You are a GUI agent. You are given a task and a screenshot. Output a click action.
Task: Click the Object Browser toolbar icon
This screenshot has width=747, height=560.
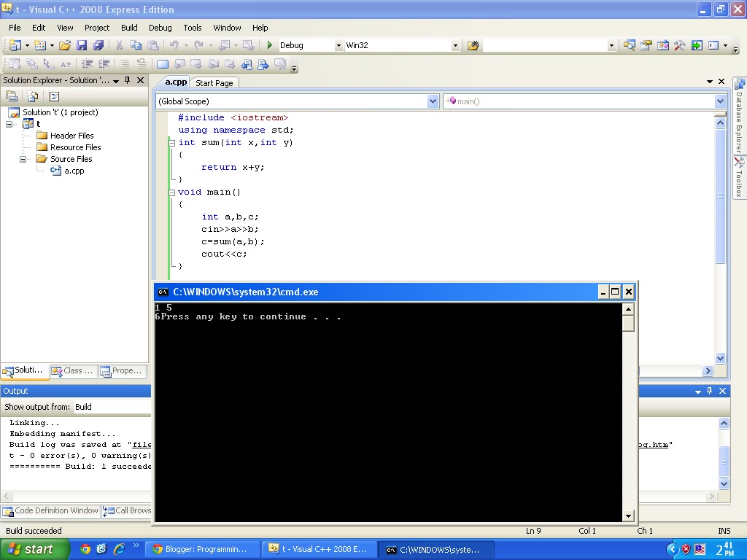pos(662,45)
